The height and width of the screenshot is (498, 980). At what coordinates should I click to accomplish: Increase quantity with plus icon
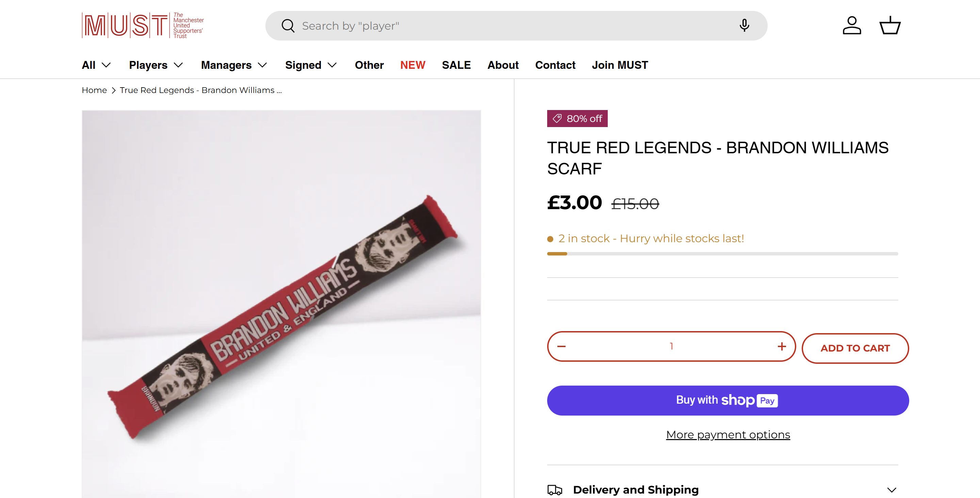781,346
